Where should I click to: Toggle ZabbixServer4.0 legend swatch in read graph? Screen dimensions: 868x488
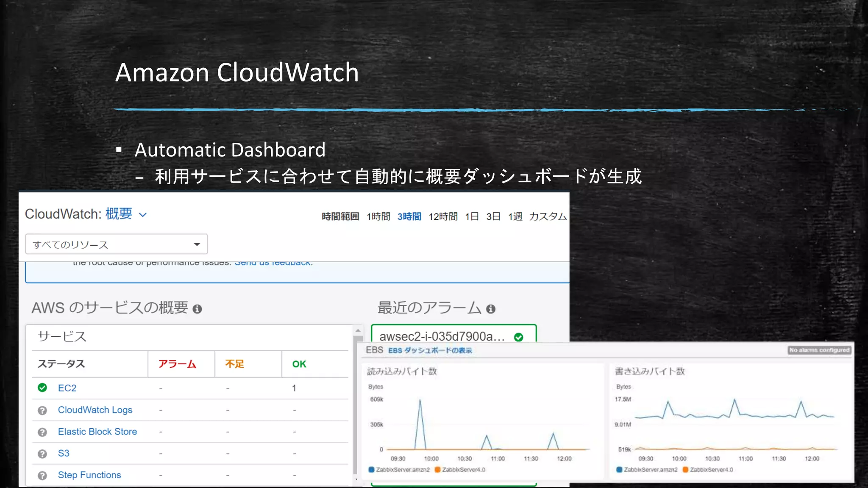(438, 469)
